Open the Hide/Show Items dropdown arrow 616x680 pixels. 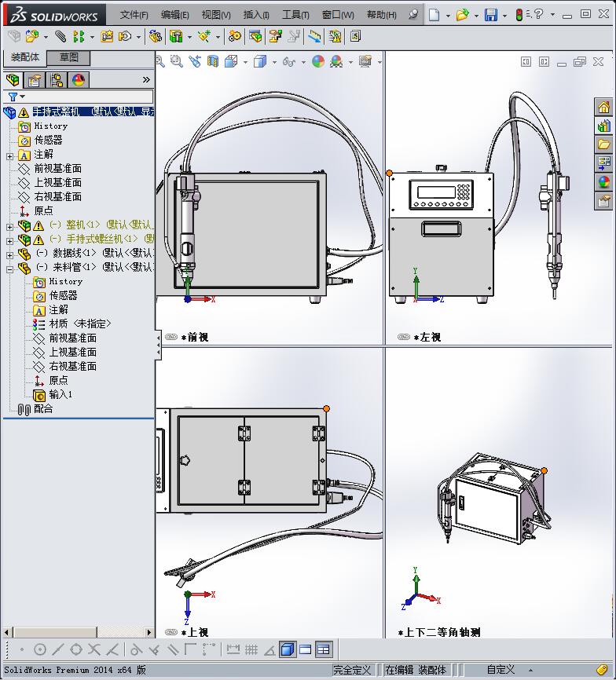[x=303, y=62]
